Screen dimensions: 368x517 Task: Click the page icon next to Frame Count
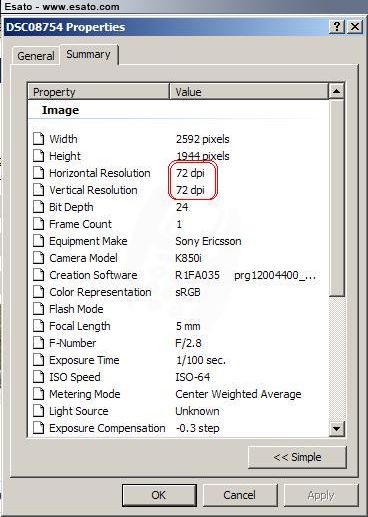[39, 224]
